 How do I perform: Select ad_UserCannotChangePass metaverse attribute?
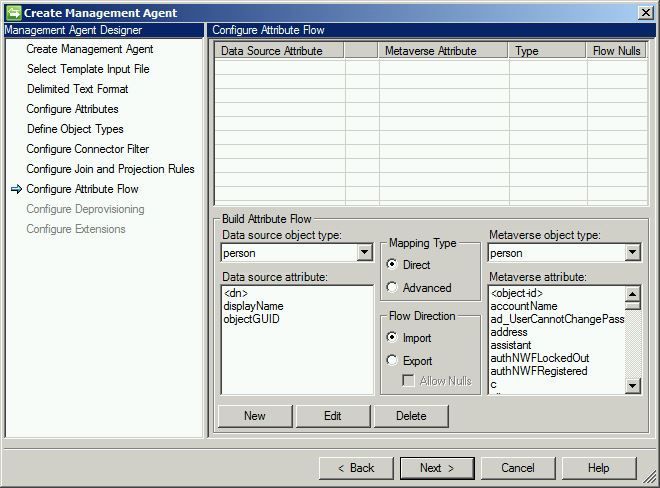(x=557, y=319)
